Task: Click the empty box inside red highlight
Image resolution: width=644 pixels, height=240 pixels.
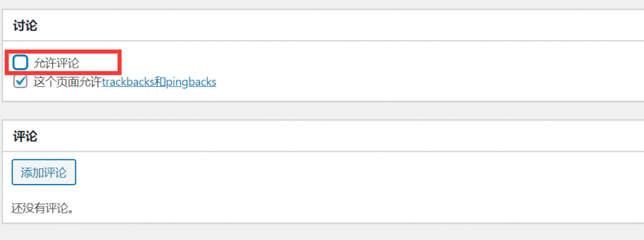Action: coord(20,62)
